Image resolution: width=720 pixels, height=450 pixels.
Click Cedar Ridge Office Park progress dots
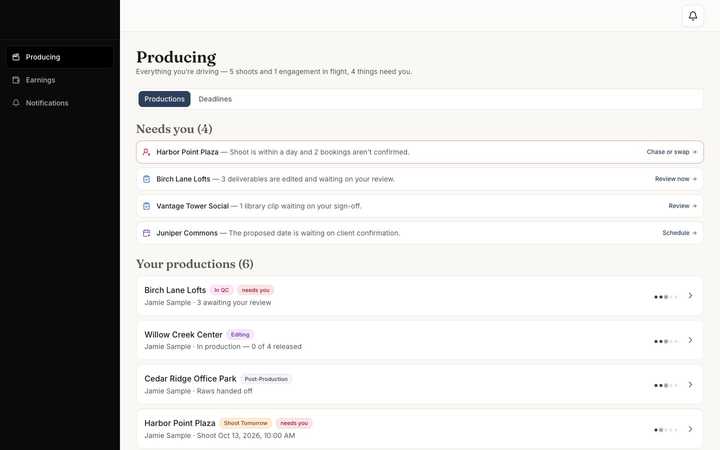click(665, 386)
